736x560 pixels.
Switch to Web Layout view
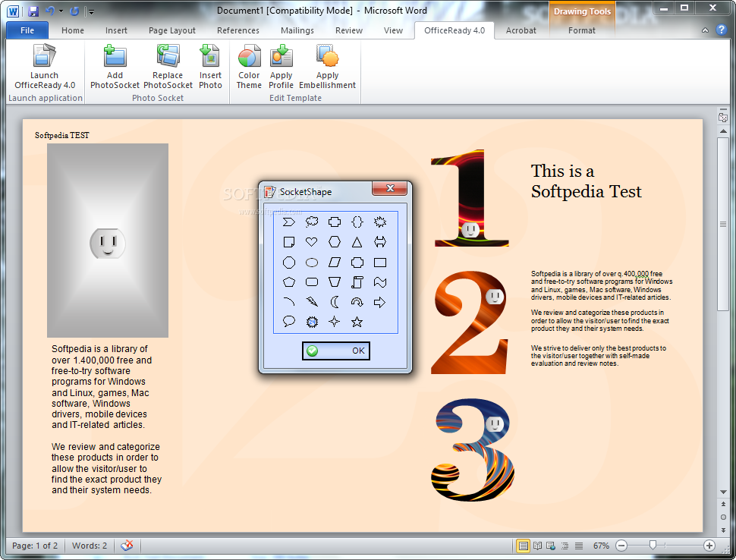551,546
